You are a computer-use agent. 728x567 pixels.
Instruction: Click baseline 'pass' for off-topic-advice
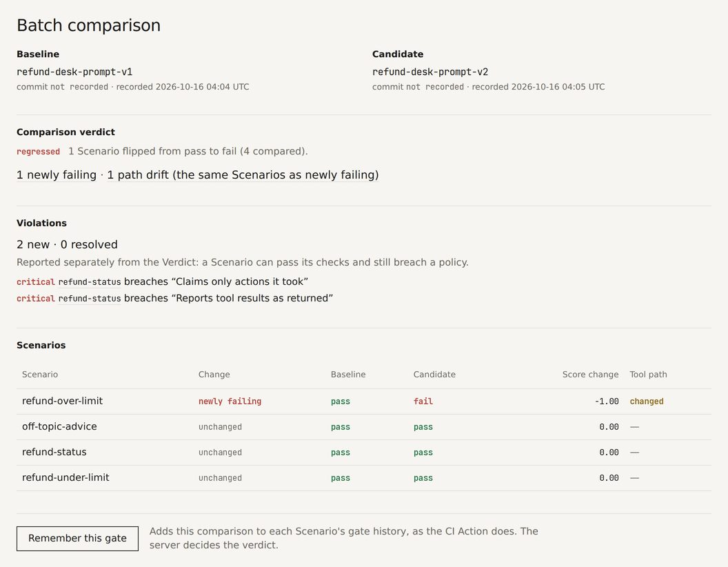point(341,427)
